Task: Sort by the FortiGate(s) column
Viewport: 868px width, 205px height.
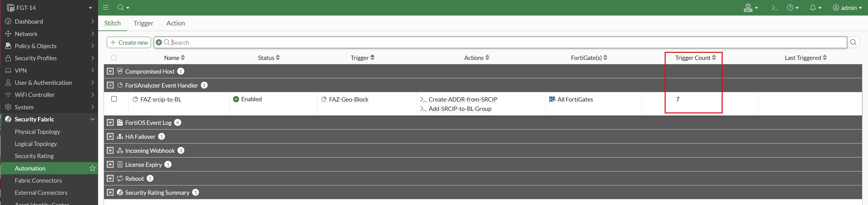Action: [589, 57]
